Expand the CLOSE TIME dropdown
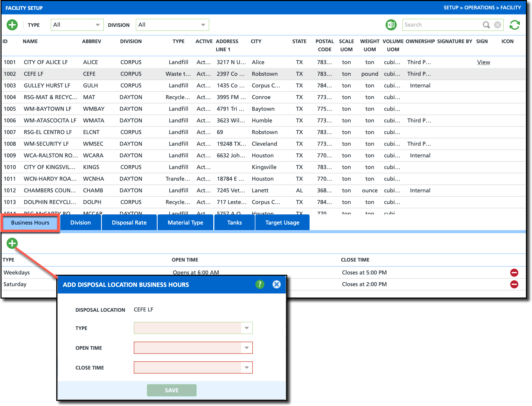The width and height of the screenshot is (532, 406). (246, 367)
